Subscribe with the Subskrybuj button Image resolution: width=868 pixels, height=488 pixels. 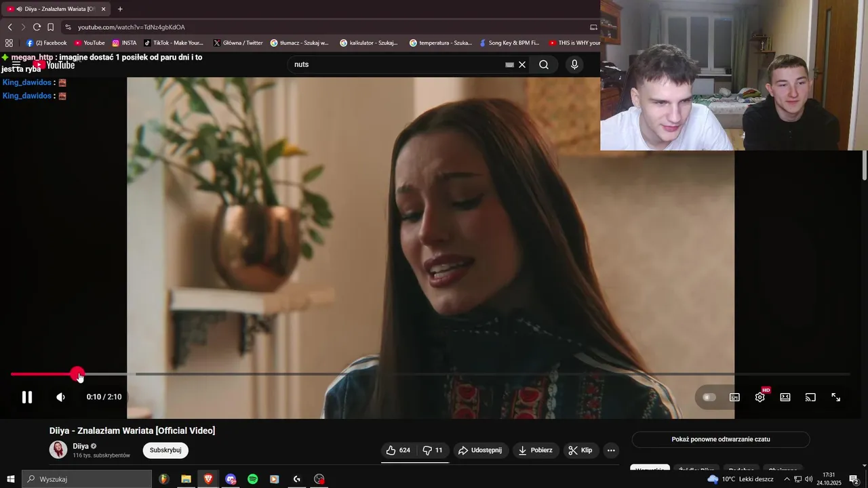(x=165, y=450)
